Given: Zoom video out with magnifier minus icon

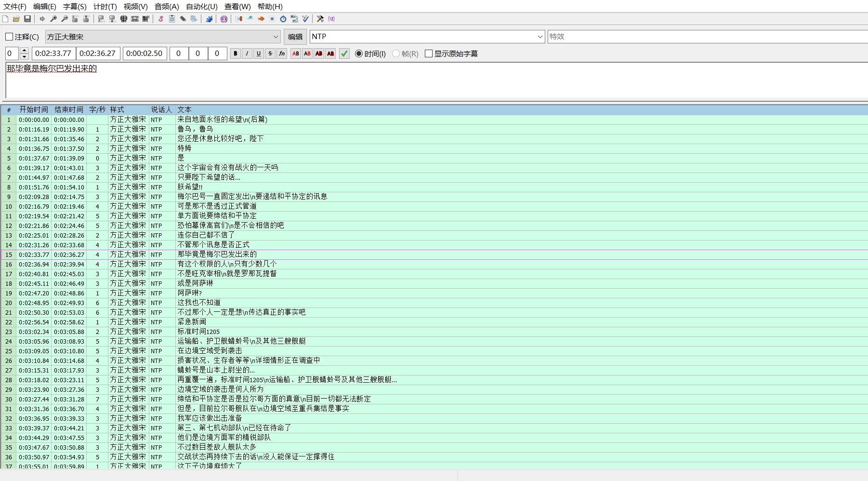Looking at the screenshot, I should [65, 19].
